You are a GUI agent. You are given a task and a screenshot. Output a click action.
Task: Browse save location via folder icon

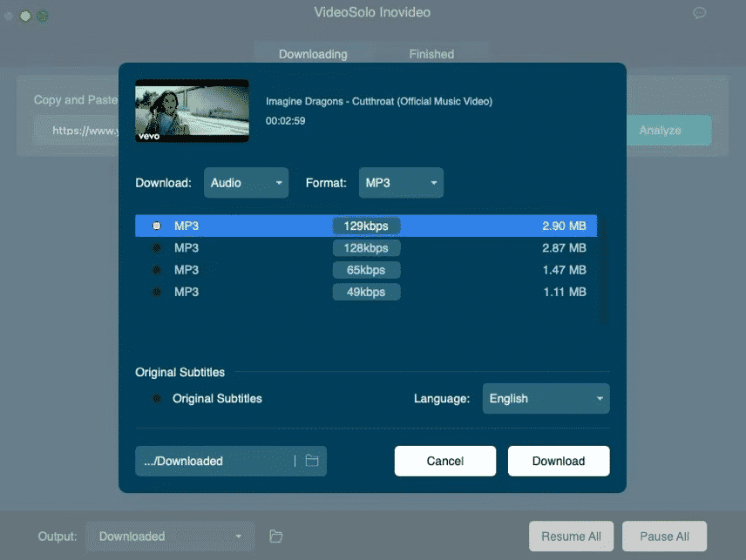point(311,461)
